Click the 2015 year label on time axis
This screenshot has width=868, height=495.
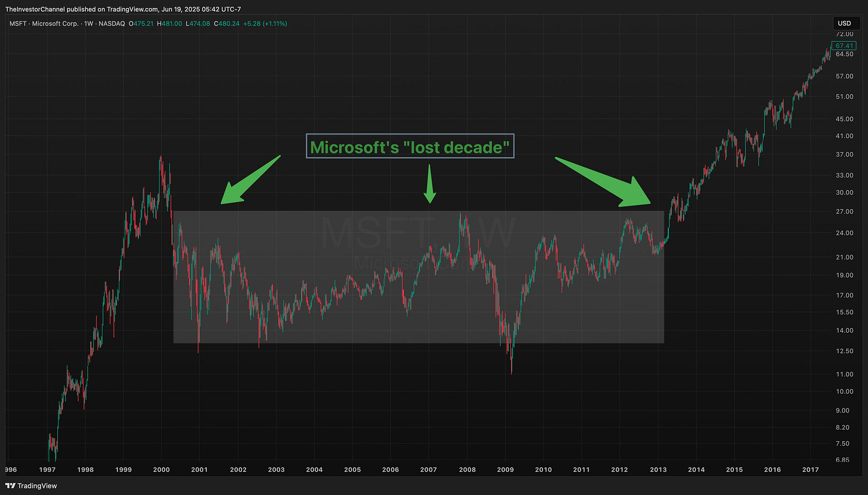click(734, 469)
